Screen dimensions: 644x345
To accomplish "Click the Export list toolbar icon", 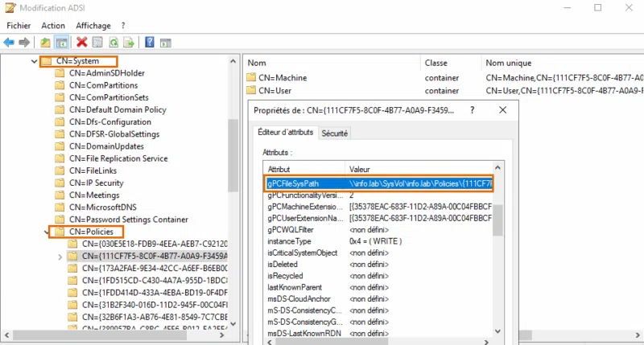I will [129, 42].
